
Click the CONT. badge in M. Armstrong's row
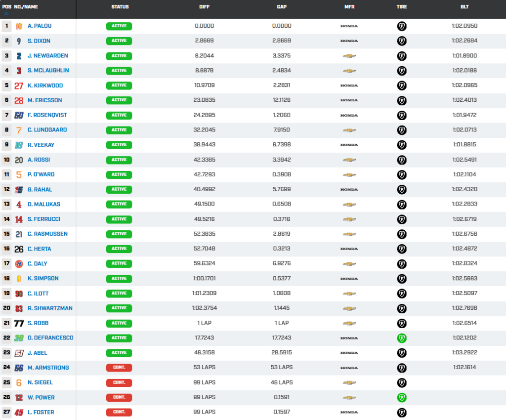coord(119,368)
